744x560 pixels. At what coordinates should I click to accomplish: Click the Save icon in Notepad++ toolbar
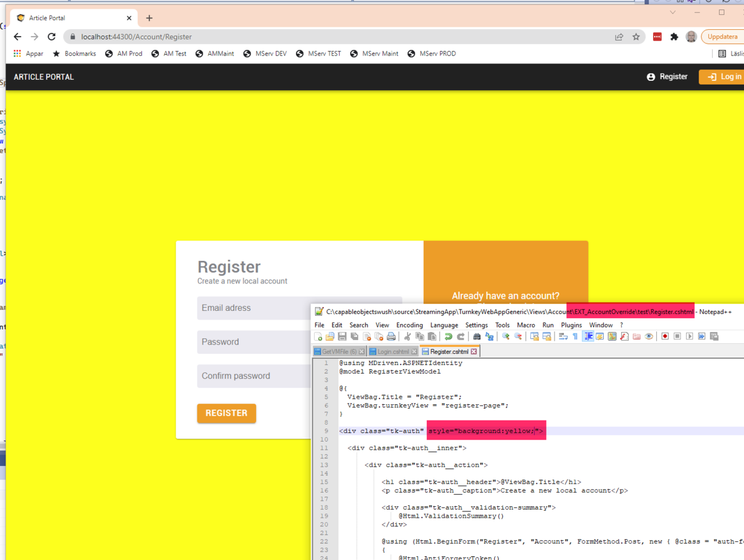coord(342,336)
